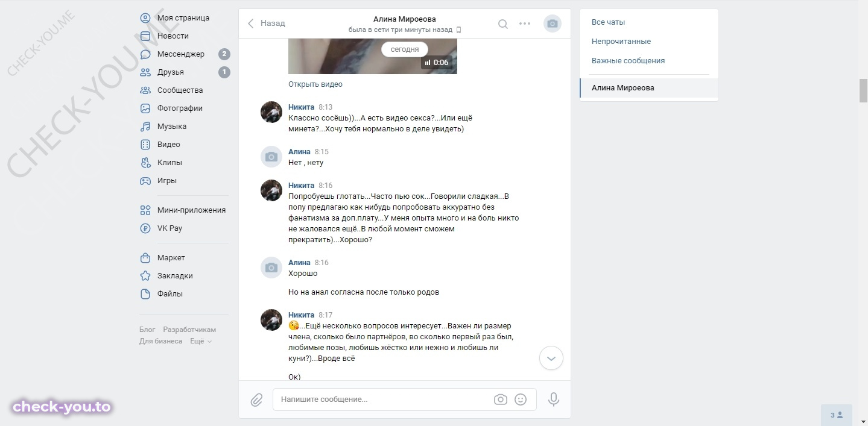Screen dimensions: 868x426
Task: Click the Никита name at 8:13
Action: coord(301,107)
